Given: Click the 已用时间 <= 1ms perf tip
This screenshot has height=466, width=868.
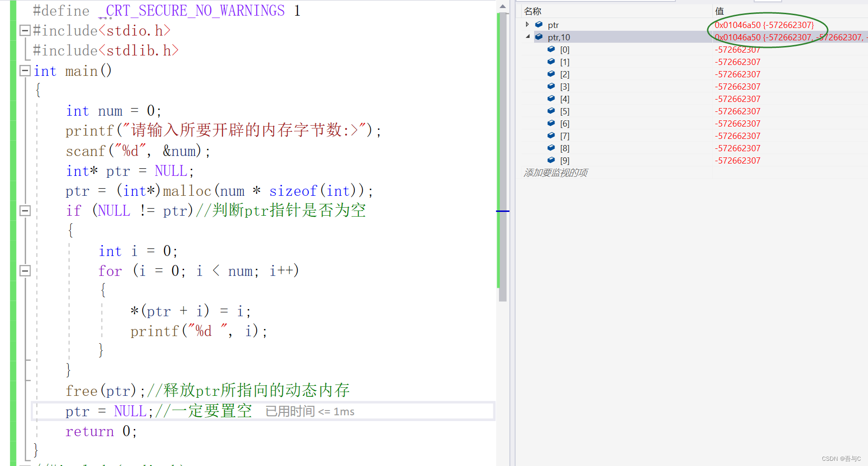Looking at the screenshot, I should pyautogui.click(x=310, y=411).
